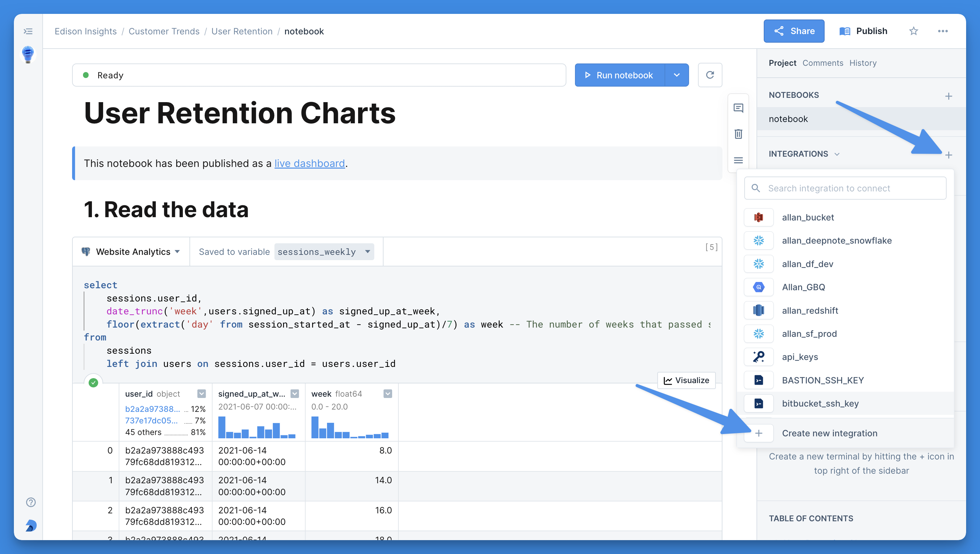980x554 pixels.
Task: Switch to the History tab
Action: pos(863,63)
